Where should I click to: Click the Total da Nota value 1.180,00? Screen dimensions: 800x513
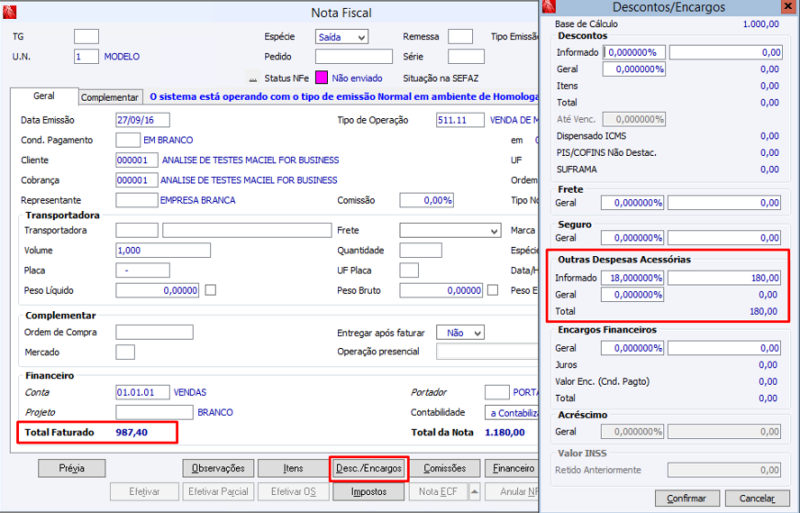click(x=505, y=433)
